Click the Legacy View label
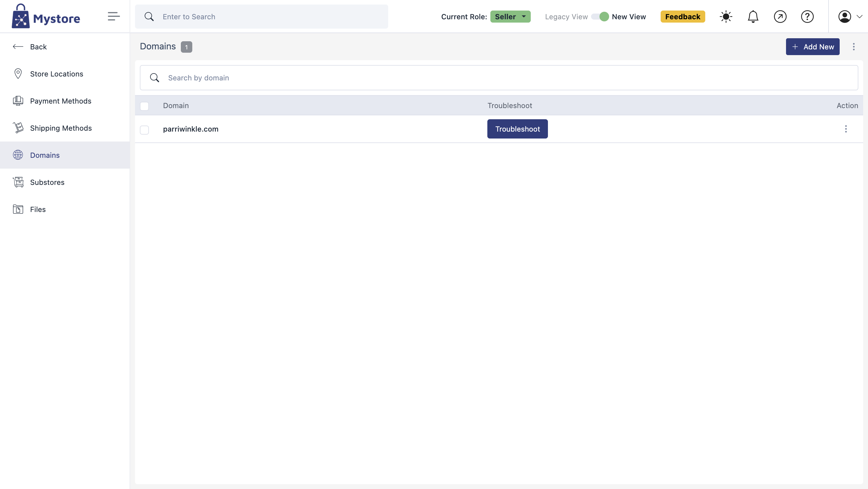 click(x=566, y=17)
